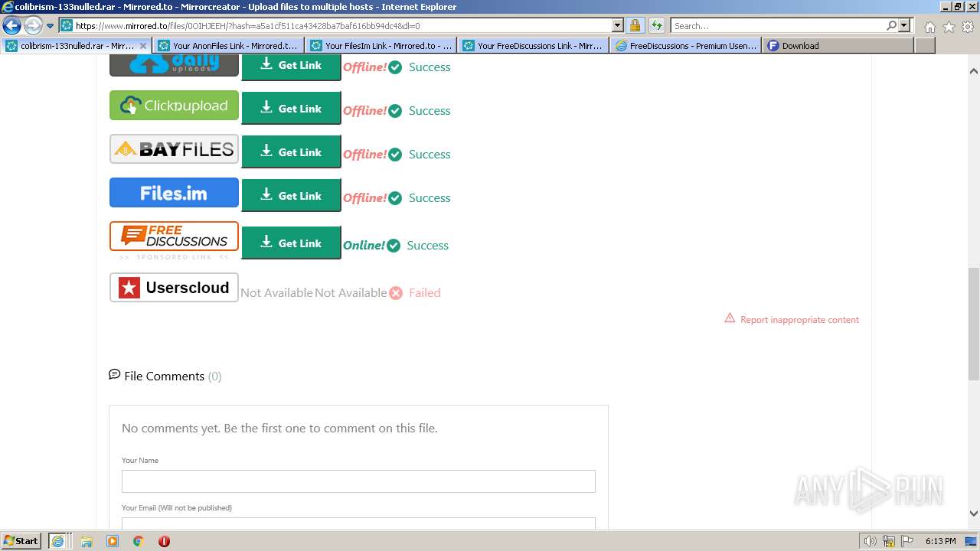The width and height of the screenshot is (980, 551).
Task: Click the Userscloud host logo
Action: click(x=174, y=288)
